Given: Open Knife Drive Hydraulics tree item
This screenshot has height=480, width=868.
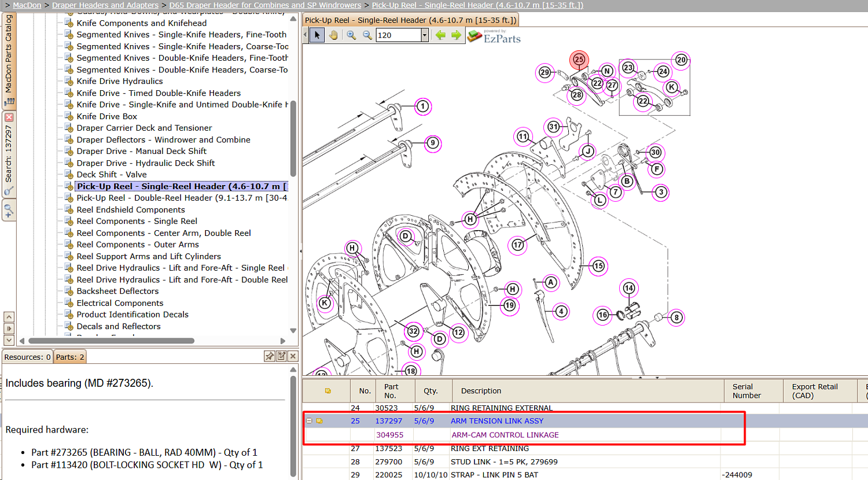Looking at the screenshot, I should (x=120, y=81).
